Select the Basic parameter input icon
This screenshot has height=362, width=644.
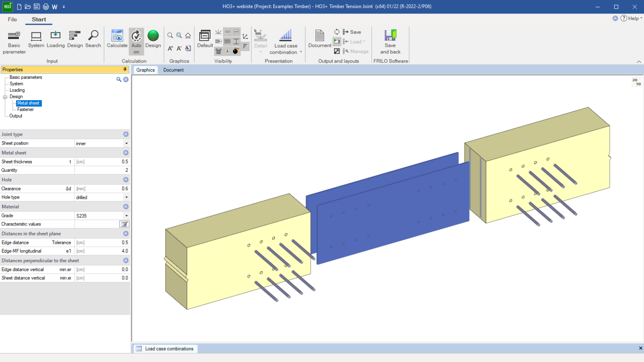(14, 41)
